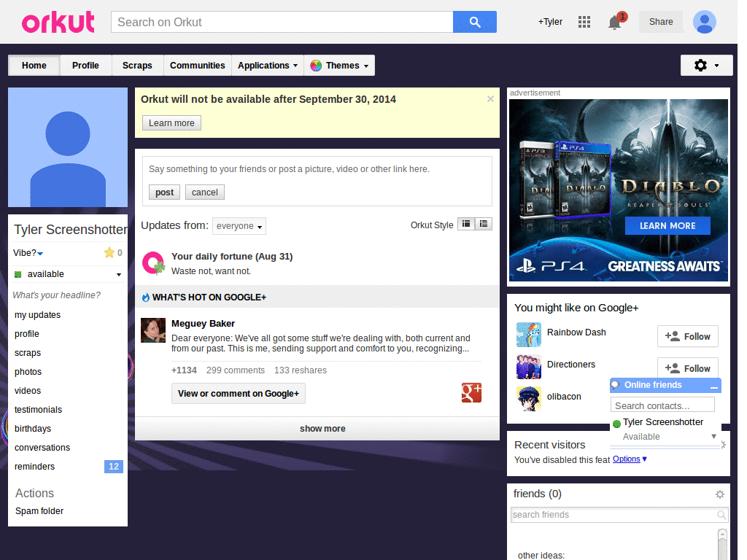Click View or comment on Google+

239,393
